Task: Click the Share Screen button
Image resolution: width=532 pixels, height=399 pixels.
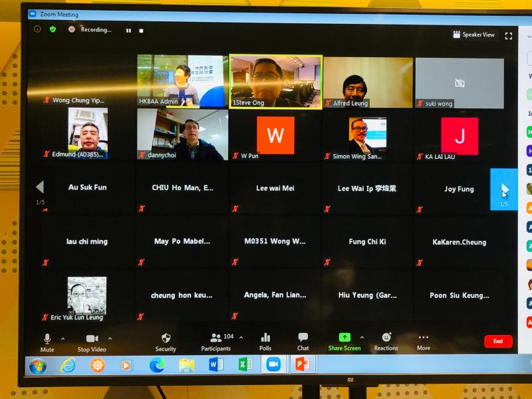Action: click(344, 341)
